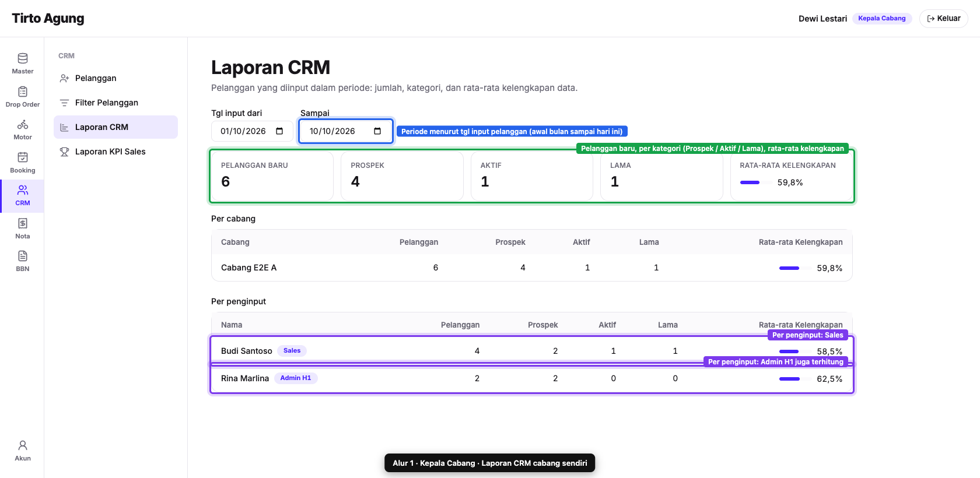Click the Cabang E2E A row name

click(249, 268)
